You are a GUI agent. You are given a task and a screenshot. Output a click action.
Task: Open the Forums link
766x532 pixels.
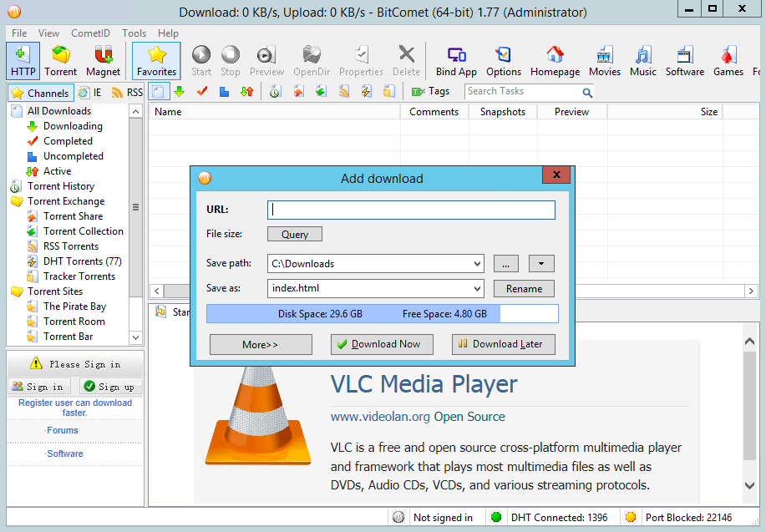(x=62, y=430)
